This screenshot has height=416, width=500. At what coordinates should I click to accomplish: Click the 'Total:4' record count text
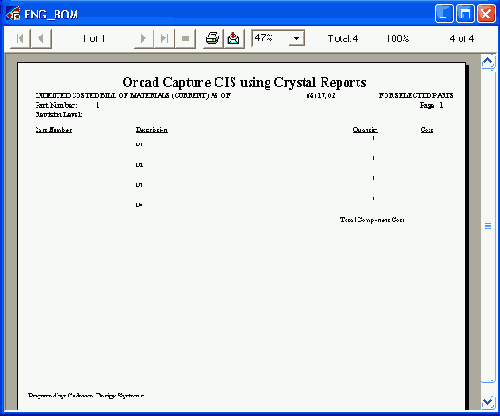click(x=343, y=39)
